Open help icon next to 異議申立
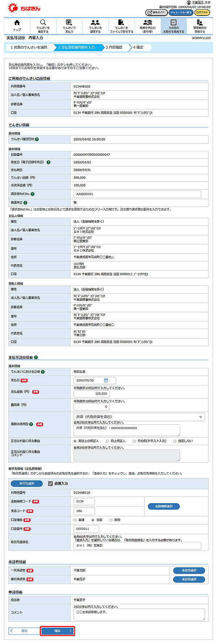Screen dimensions: 217x644 [x=25, y=203]
